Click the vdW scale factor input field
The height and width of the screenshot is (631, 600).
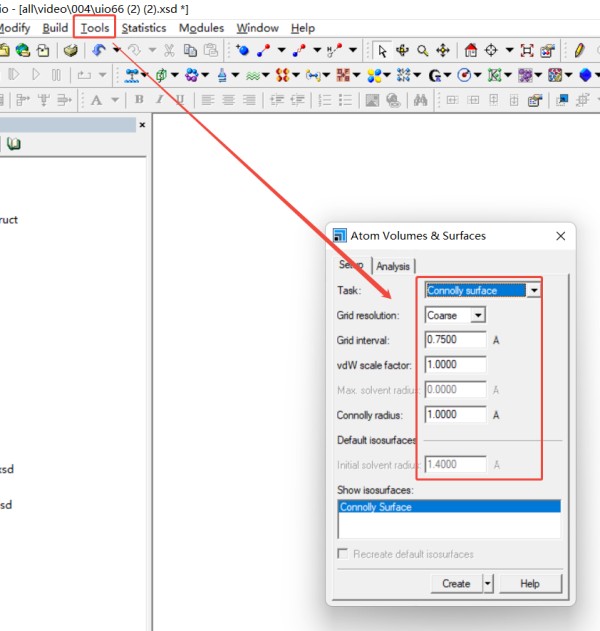[455, 365]
